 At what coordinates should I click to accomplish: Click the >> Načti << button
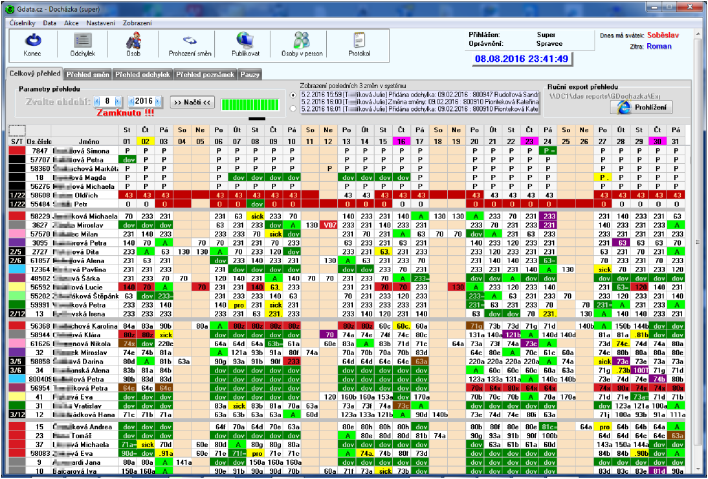tap(192, 102)
